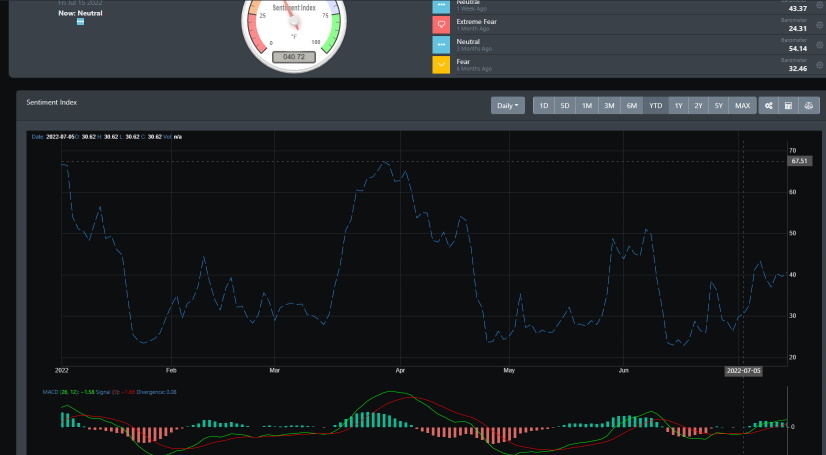Switch chart to 2Y range
826x455 pixels.
tap(699, 105)
